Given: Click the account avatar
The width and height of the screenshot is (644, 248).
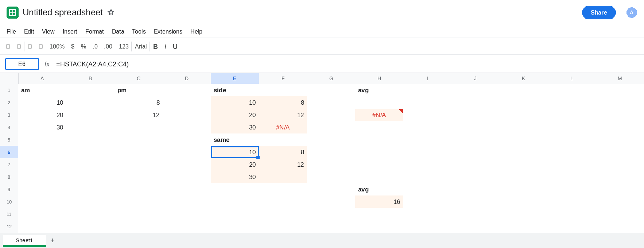Looking at the screenshot, I should pos(632,12).
